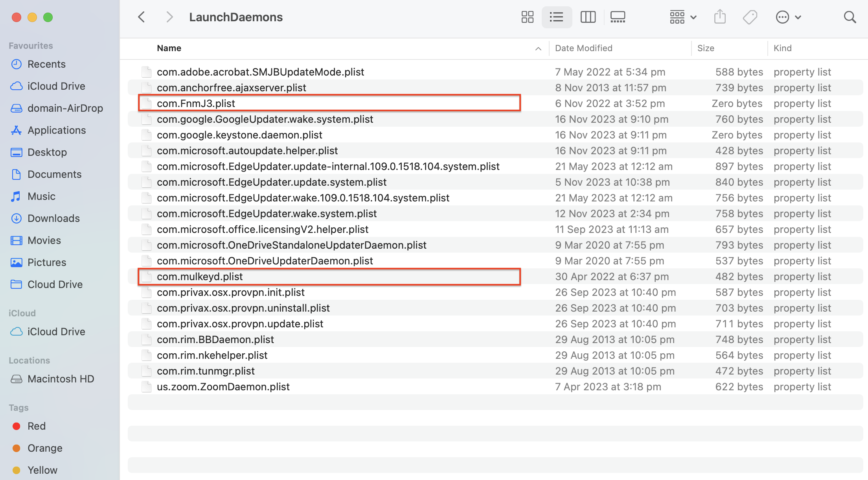868x480 pixels.
Task: Go back using left chevron
Action: [142, 17]
